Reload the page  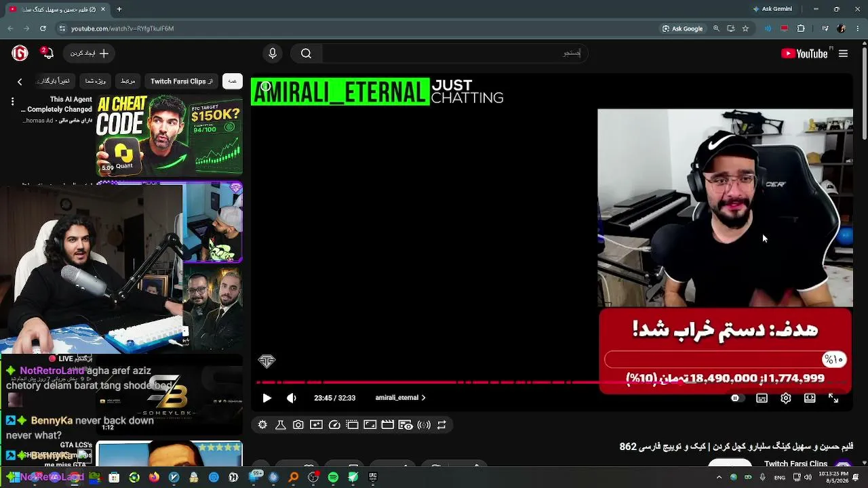tap(43, 28)
